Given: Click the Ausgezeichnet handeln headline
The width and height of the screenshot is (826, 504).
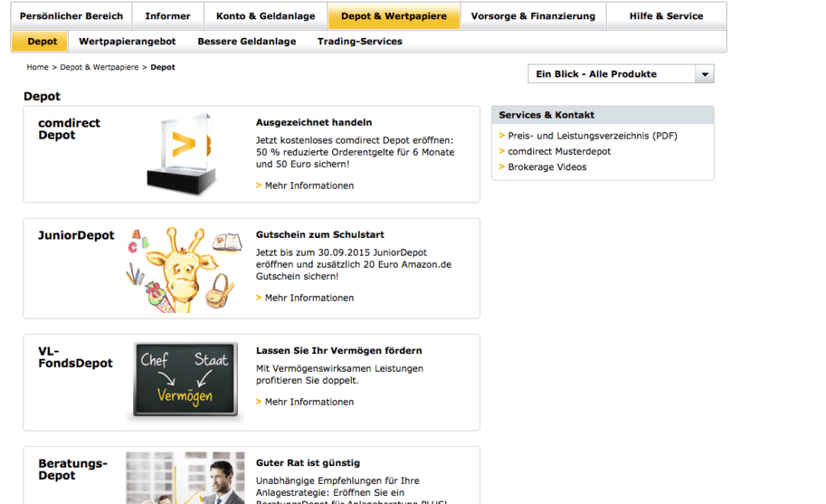Looking at the screenshot, I should tap(314, 123).
